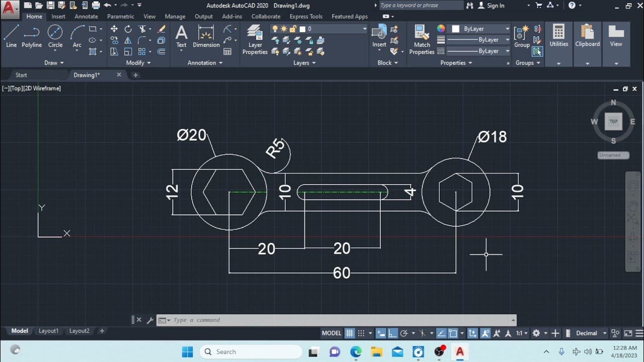The height and width of the screenshot is (362, 644).
Task: Select the Polyline tool
Action: point(32,36)
